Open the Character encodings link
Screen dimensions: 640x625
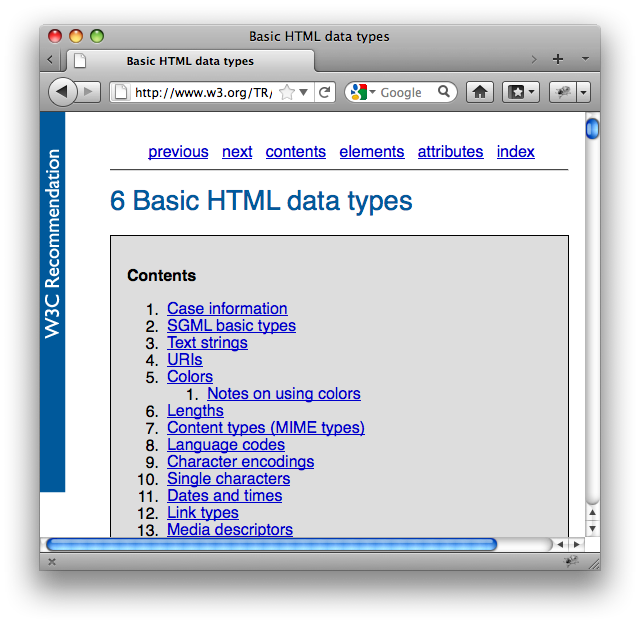coord(241,462)
